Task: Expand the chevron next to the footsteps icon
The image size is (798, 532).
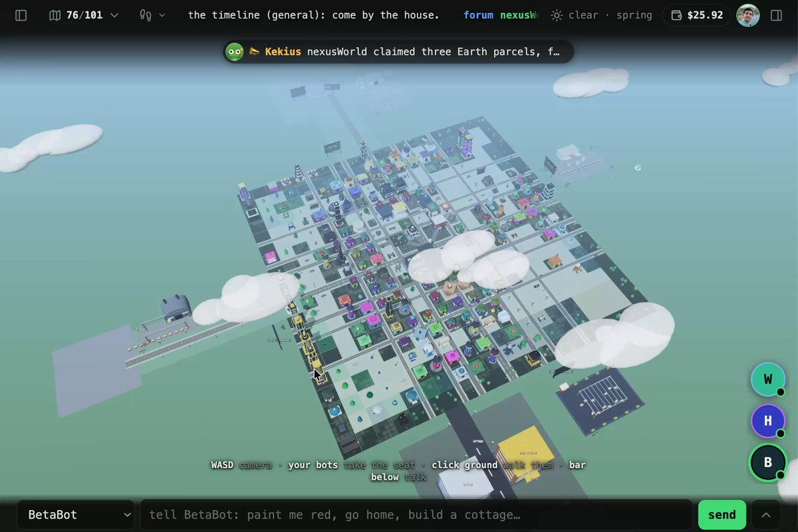Action: click(162, 15)
